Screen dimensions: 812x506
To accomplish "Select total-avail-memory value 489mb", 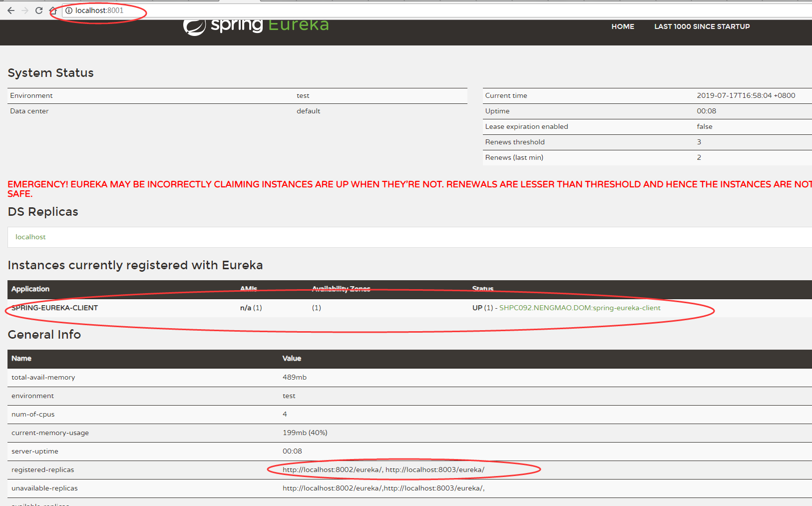I will coord(295,377).
